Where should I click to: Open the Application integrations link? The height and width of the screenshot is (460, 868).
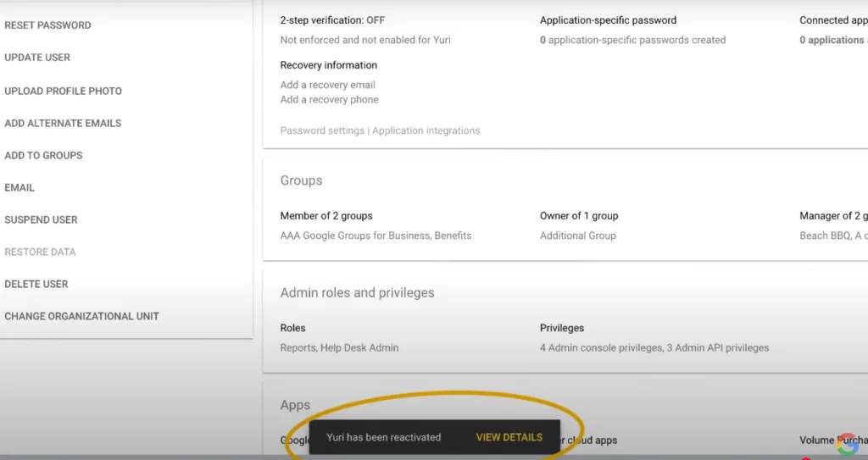426,130
